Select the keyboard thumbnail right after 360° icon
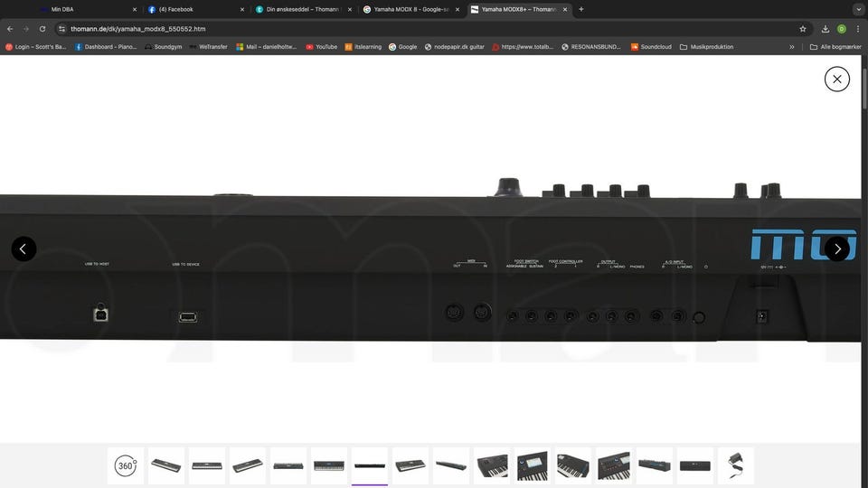The width and height of the screenshot is (868, 488). coord(166,466)
